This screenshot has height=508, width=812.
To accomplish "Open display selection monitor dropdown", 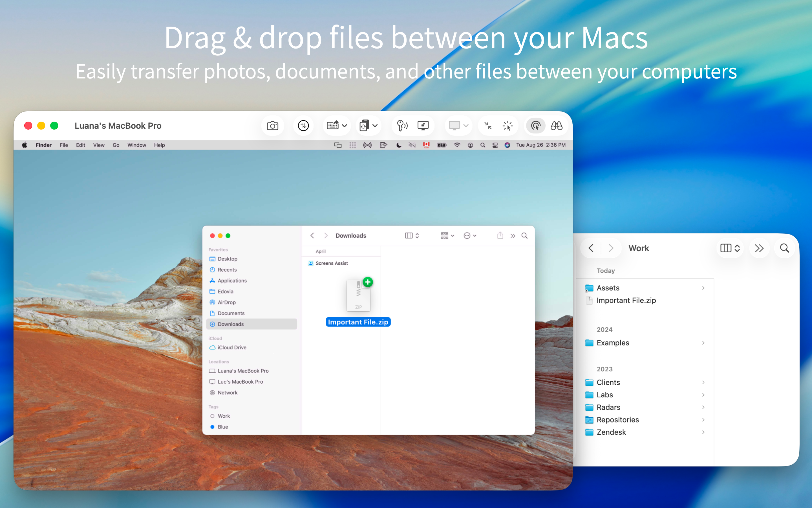I will 458,126.
